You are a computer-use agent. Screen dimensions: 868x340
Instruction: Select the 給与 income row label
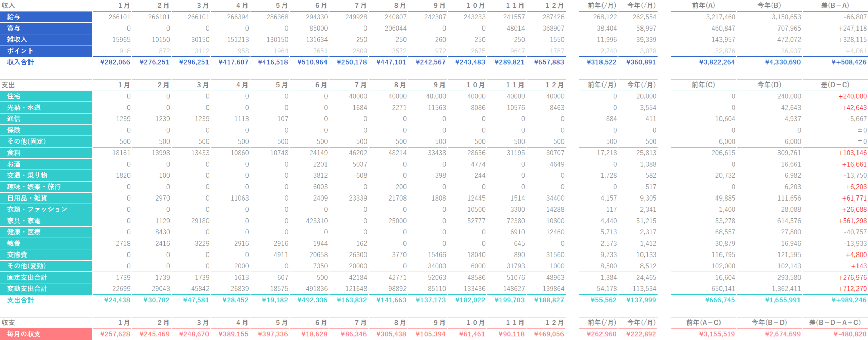[x=46, y=17]
